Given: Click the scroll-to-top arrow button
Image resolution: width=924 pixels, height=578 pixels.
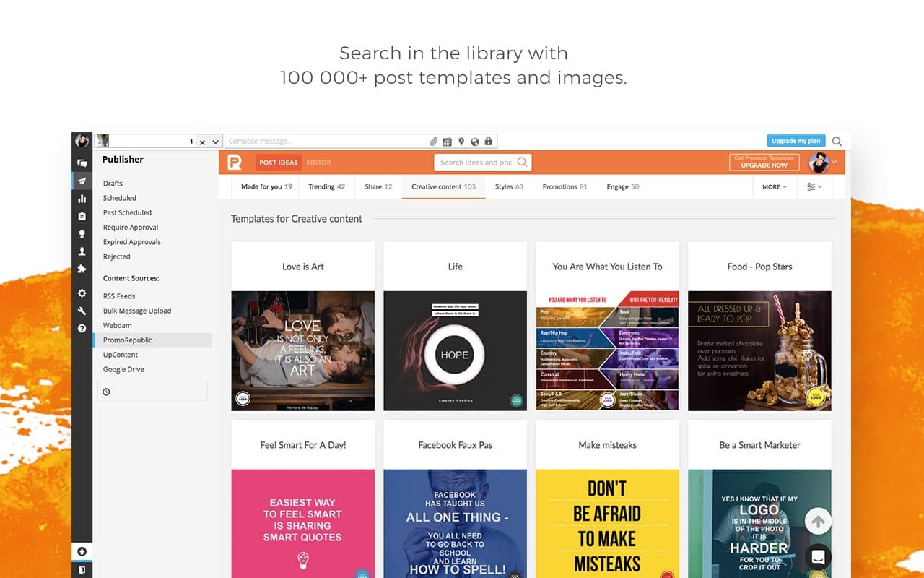Looking at the screenshot, I should coord(818,521).
